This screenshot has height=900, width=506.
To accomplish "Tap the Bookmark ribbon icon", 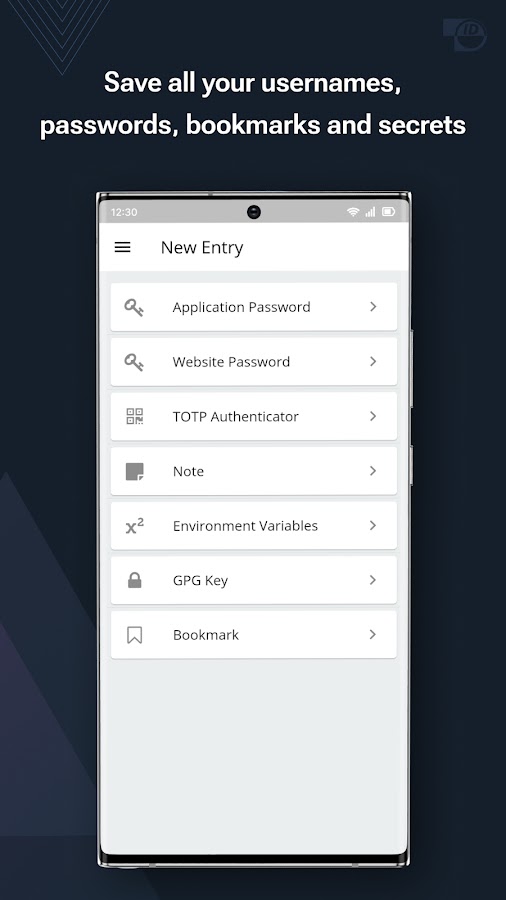I will 134,635.
